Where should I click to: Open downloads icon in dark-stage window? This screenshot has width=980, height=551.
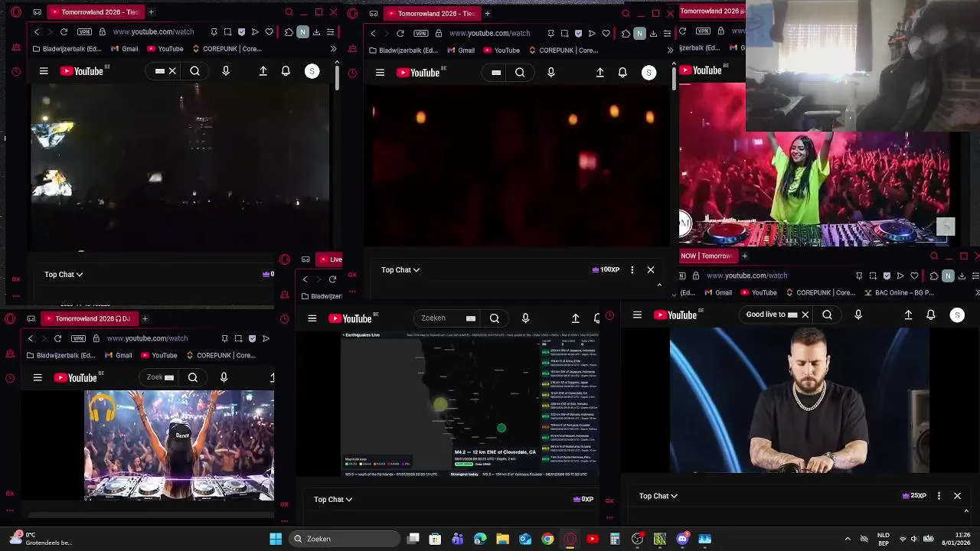316,32
